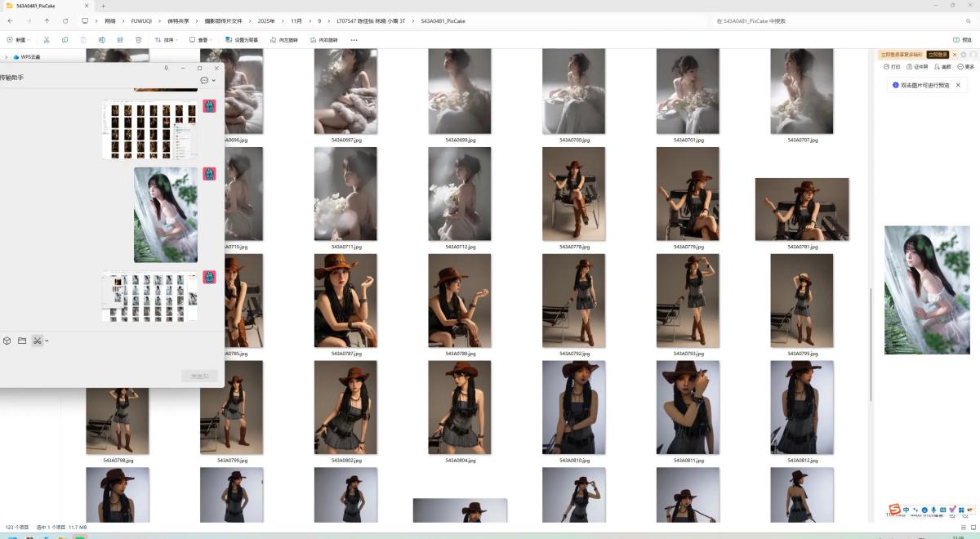Open the 排序 sort dropdown

[167, 39]
